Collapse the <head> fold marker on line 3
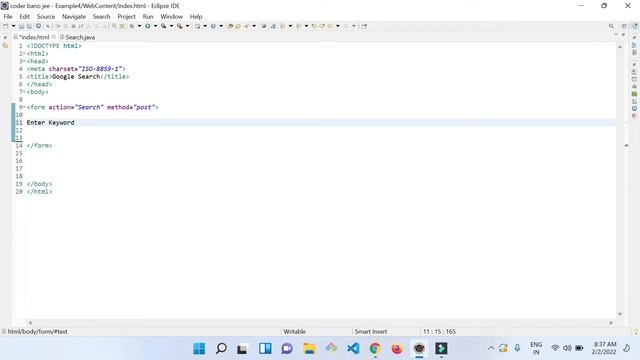 coord(25,61)
